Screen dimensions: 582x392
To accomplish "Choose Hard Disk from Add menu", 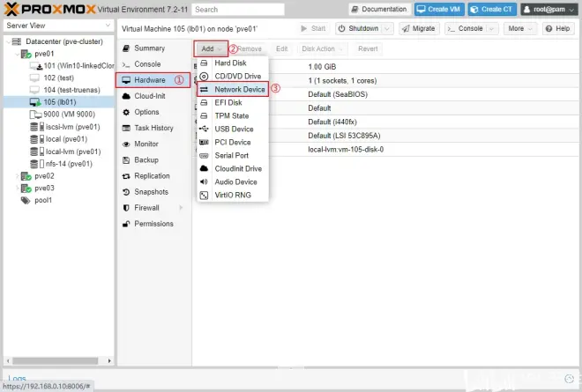I will [233, 63].
